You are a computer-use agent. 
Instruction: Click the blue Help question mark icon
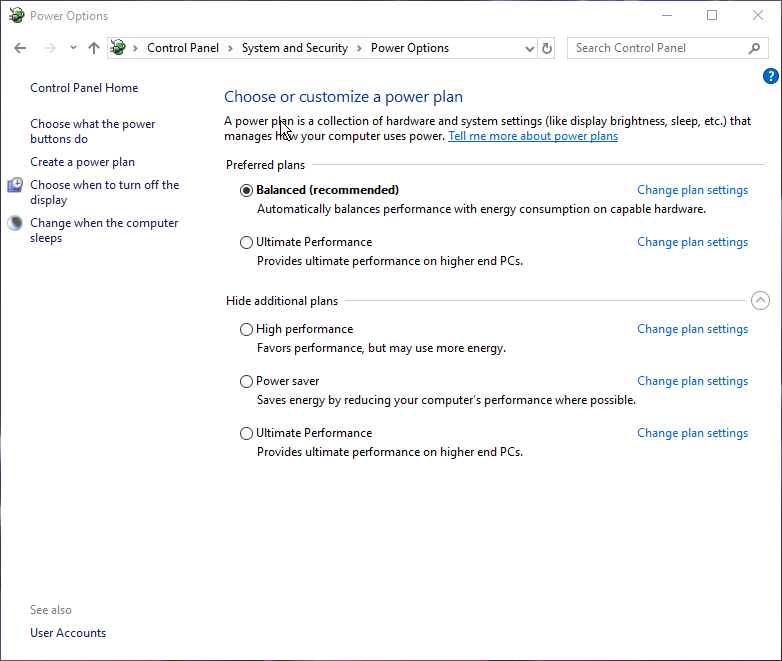click(x=770, y=76)
